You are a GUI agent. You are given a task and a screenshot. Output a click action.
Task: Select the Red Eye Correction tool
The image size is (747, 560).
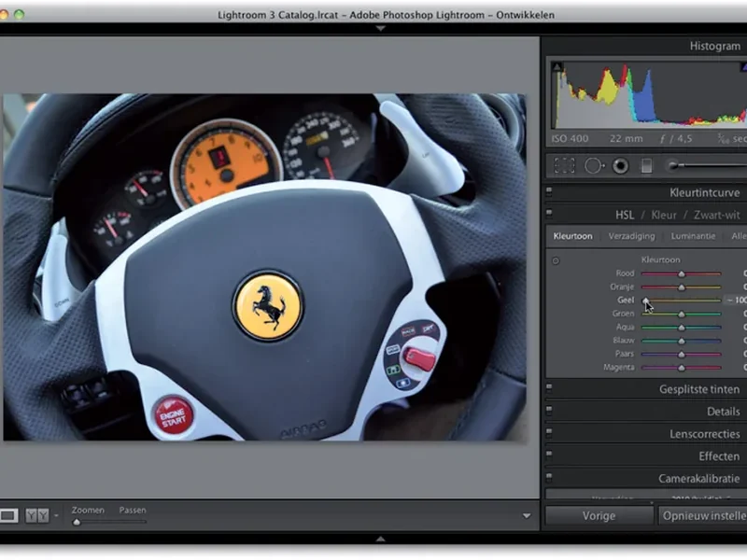pos(620,166)
